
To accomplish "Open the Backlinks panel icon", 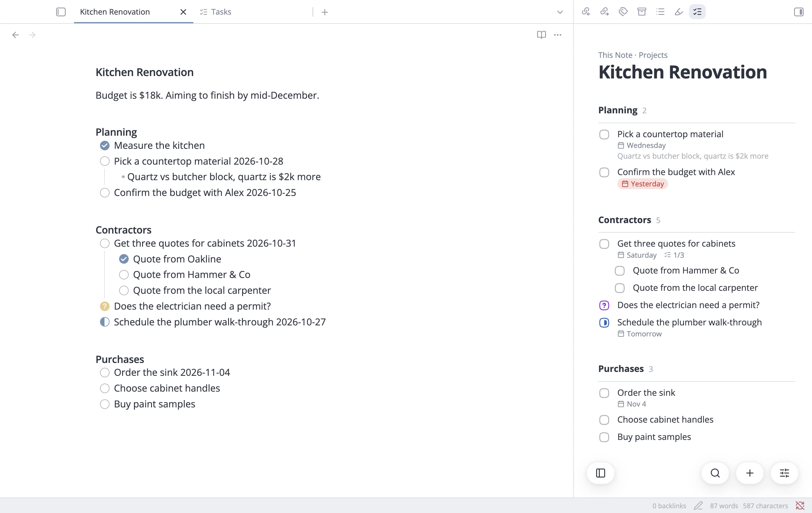I will point(586,12).
